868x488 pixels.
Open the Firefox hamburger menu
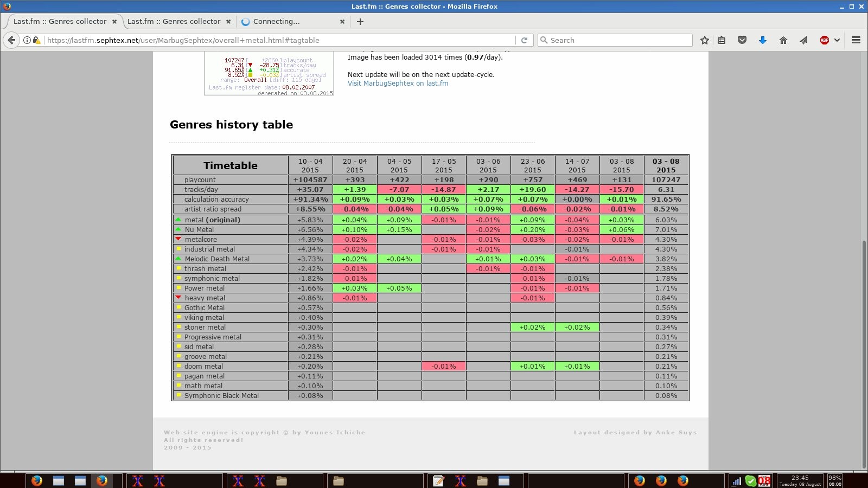point(856,40)
